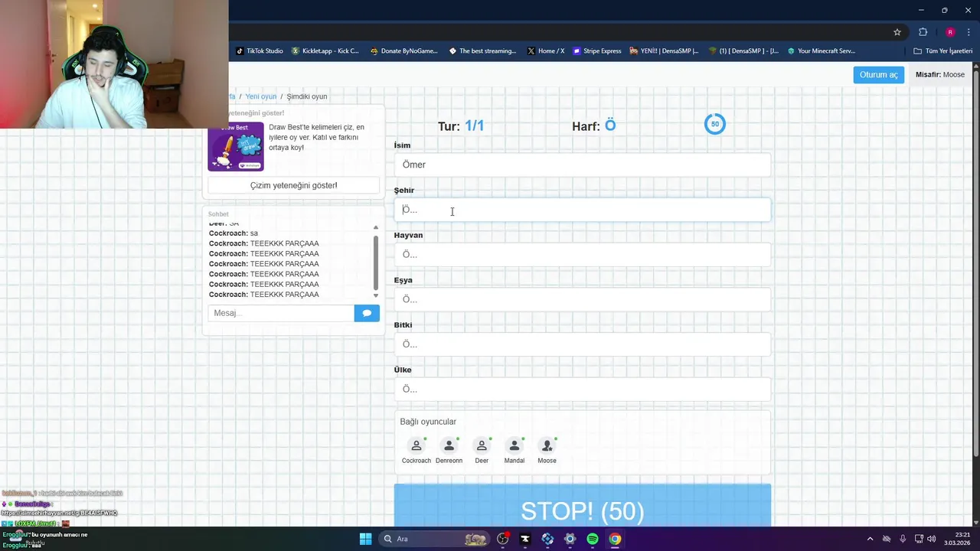This screenshot has height=551, width=980.
Task: Open the Windows Start menu
Action: 365,539
